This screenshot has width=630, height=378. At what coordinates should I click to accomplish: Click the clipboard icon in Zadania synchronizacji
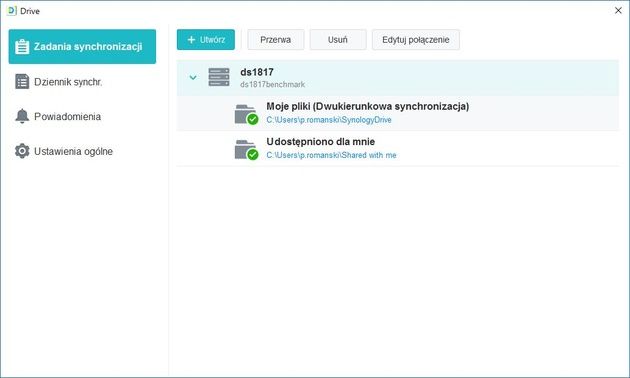22,47
